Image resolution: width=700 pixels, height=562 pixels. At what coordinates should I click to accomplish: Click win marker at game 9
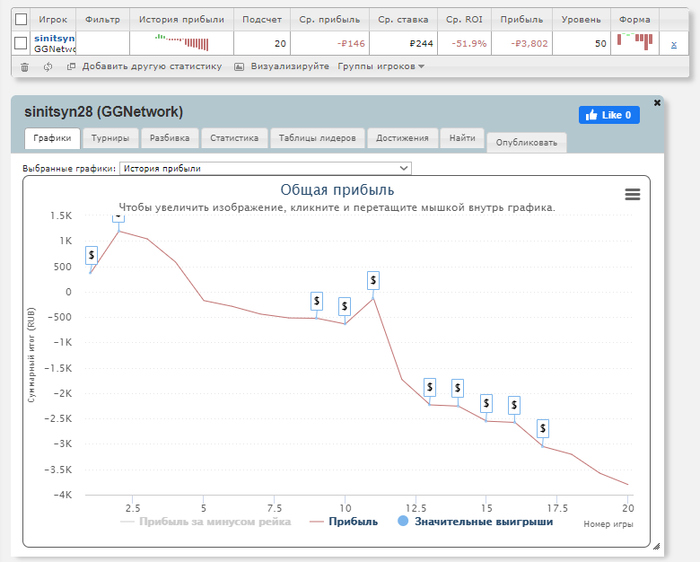(x=317, y=301)
